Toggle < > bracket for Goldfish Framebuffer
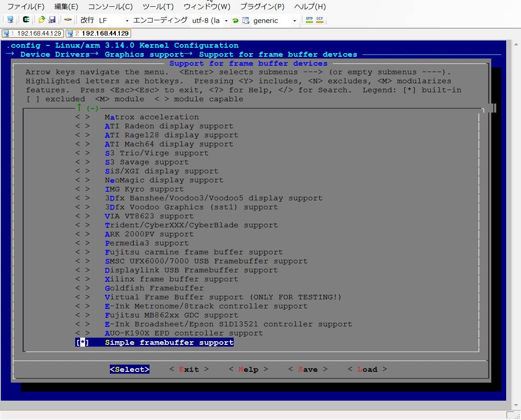 point(82,288)
